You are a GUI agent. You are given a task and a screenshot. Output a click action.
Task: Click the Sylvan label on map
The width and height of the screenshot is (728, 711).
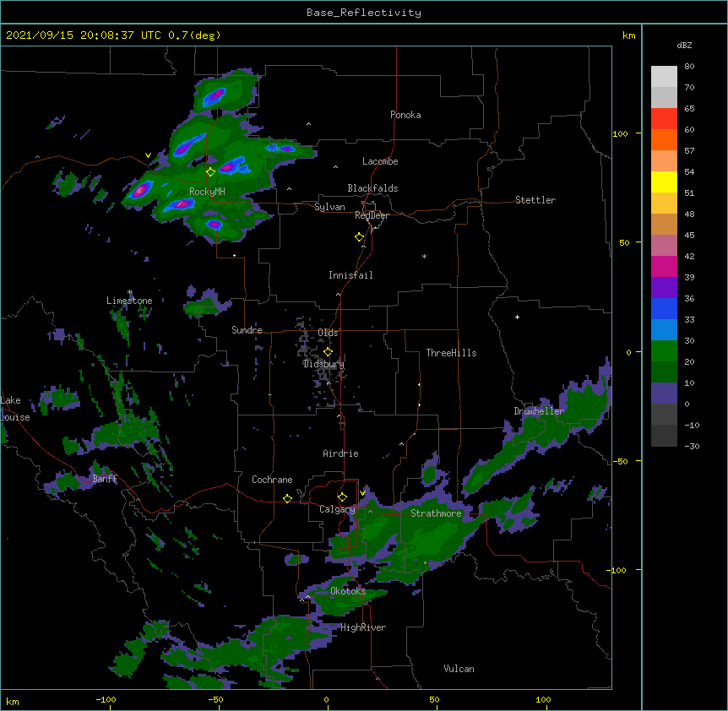pos(329,207)
